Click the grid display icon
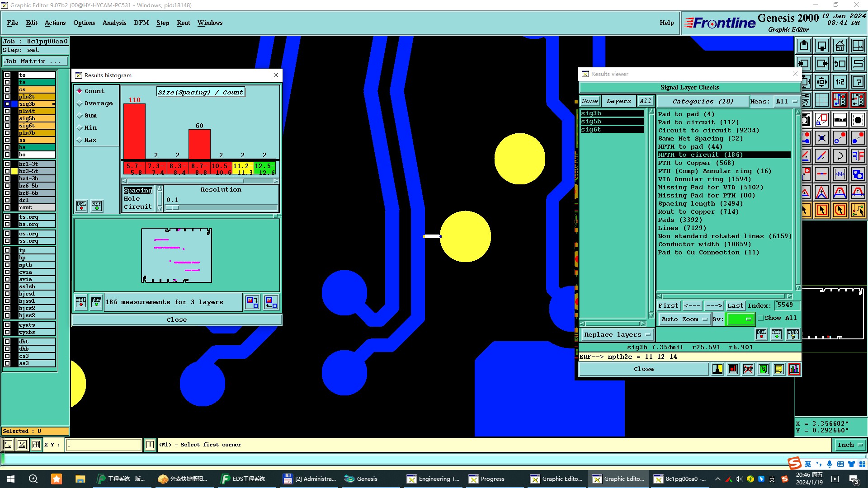The height and width of the screenshot is (488, 868). pyautogui.click(x=821, y=100)
